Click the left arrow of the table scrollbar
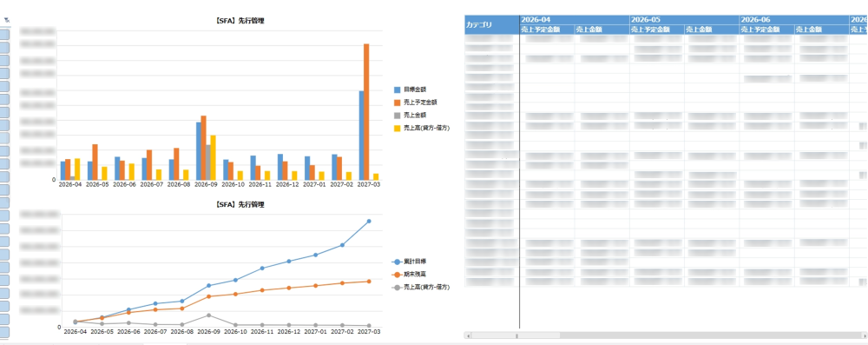Viewport: 868px width, 345px height. (468, 335)
